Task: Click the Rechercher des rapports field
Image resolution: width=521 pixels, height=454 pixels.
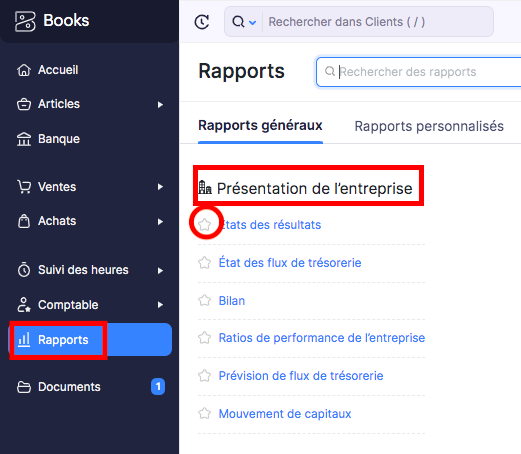Action: [x=418, y=72]
